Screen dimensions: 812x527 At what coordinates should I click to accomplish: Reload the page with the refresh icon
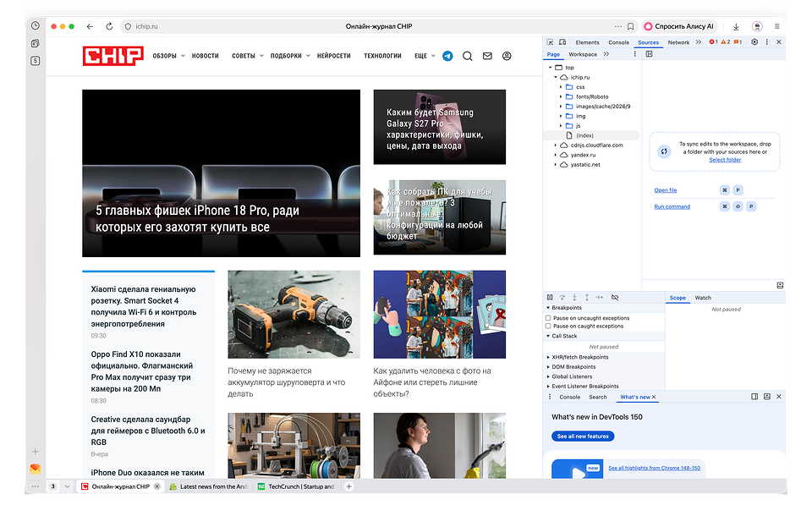(109, 26)
